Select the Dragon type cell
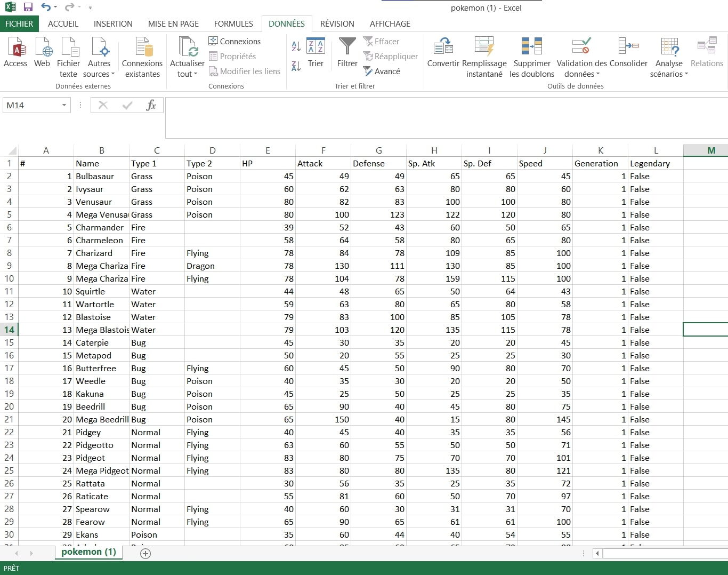This screenshot has width=728, height=575. [x=212, y=266]
